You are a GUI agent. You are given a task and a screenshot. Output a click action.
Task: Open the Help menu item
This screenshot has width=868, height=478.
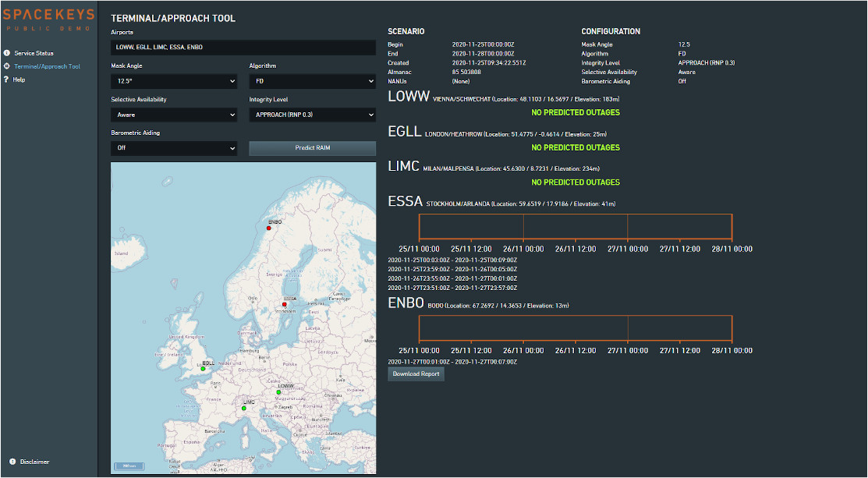19,80
